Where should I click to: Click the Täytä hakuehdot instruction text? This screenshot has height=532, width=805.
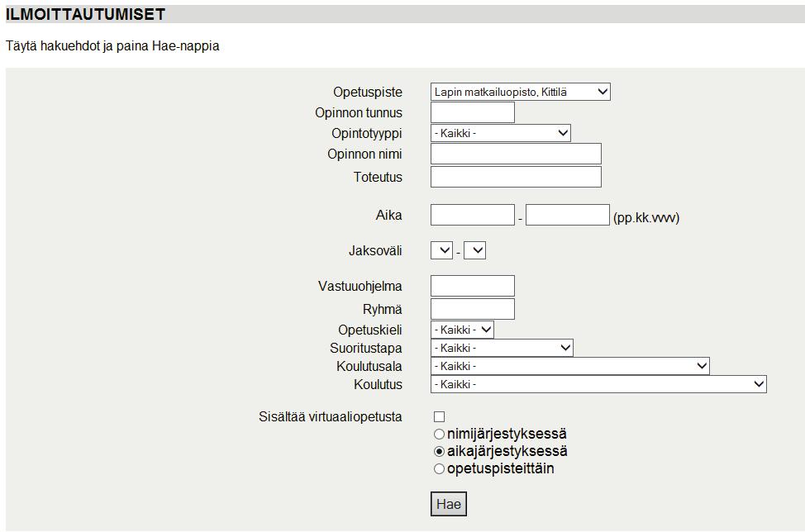[112, 45]
